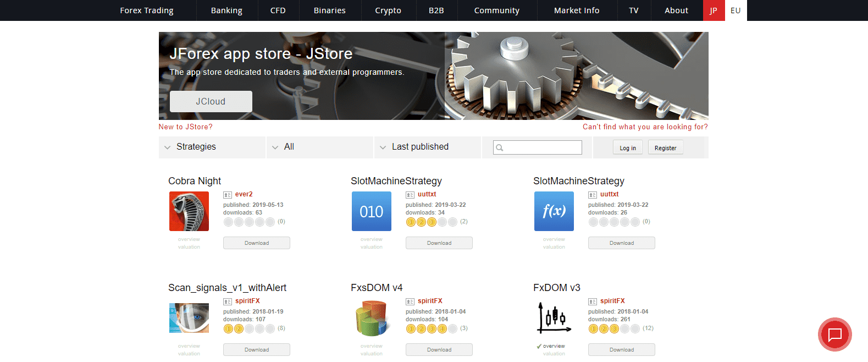Click second gold rating coin on Scan_signals

pyautogui.click(x=239, y=328)
